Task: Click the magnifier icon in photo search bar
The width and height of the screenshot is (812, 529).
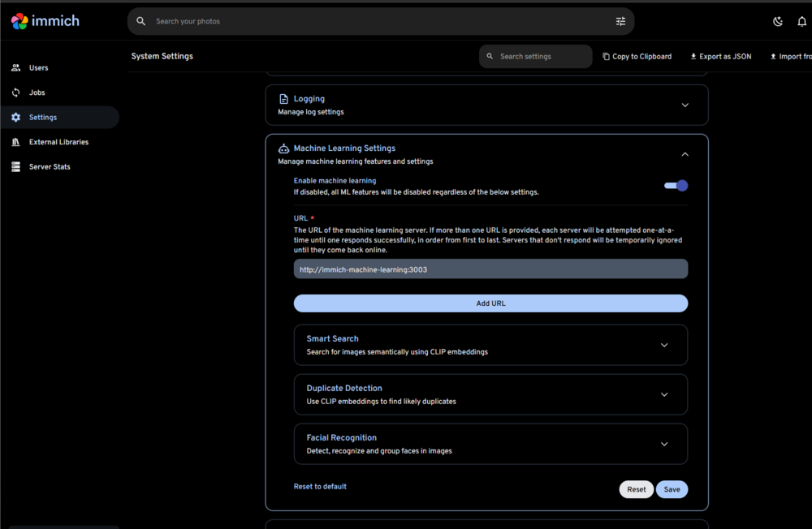Action: click(x=140, y=21)
